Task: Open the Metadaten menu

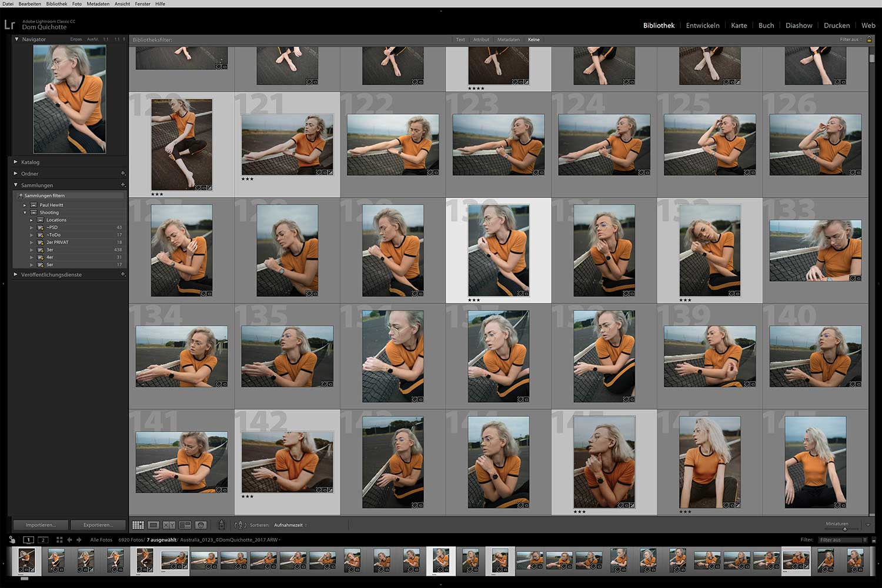Action: (x=98, y=4)
